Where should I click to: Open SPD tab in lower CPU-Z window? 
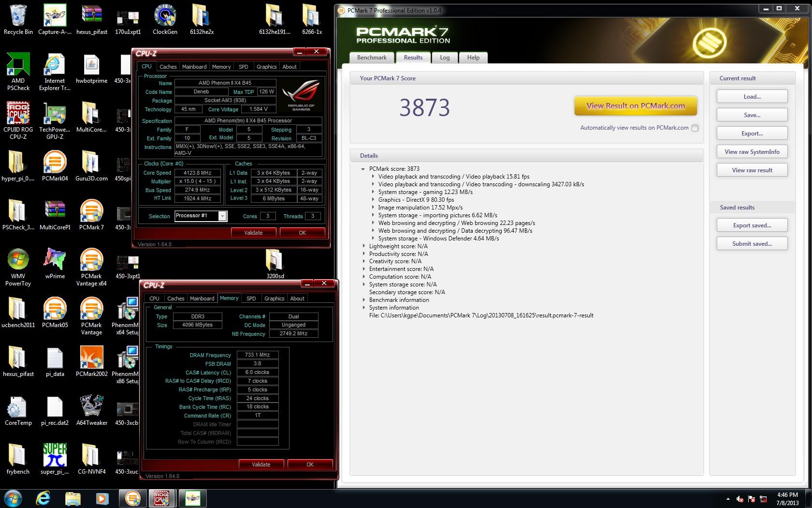[251, 299]
